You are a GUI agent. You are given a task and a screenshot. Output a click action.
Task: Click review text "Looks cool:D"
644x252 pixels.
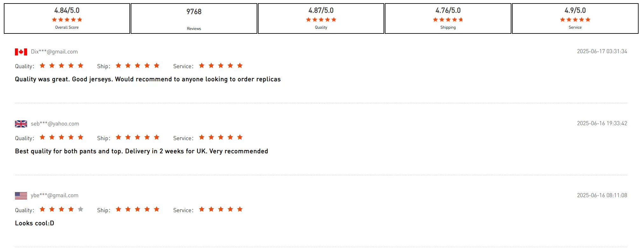35,223
